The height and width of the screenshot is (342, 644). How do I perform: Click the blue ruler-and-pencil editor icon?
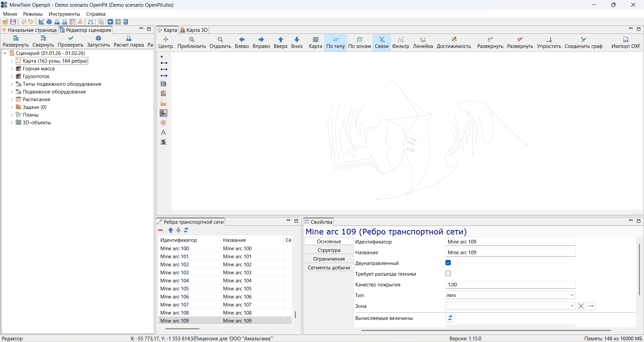click(x=42, y=22)
